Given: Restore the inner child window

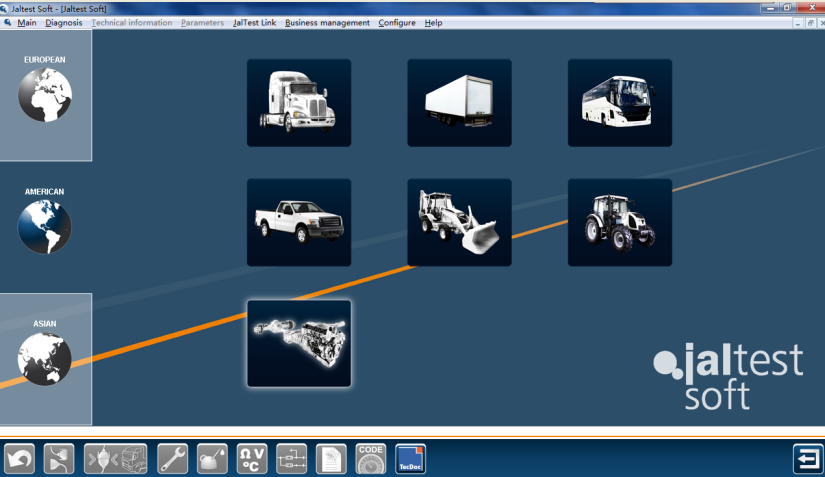Looking at the screenshot, I should (x=810, y=23).
